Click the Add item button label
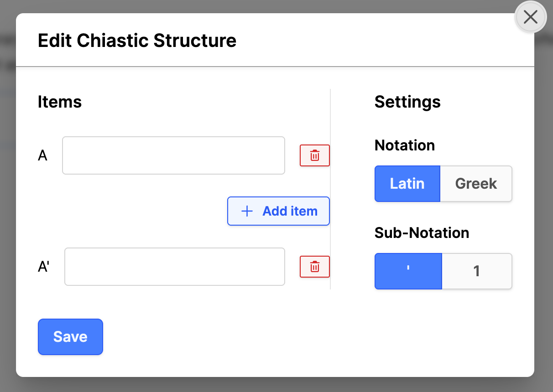 pos(290,211)
